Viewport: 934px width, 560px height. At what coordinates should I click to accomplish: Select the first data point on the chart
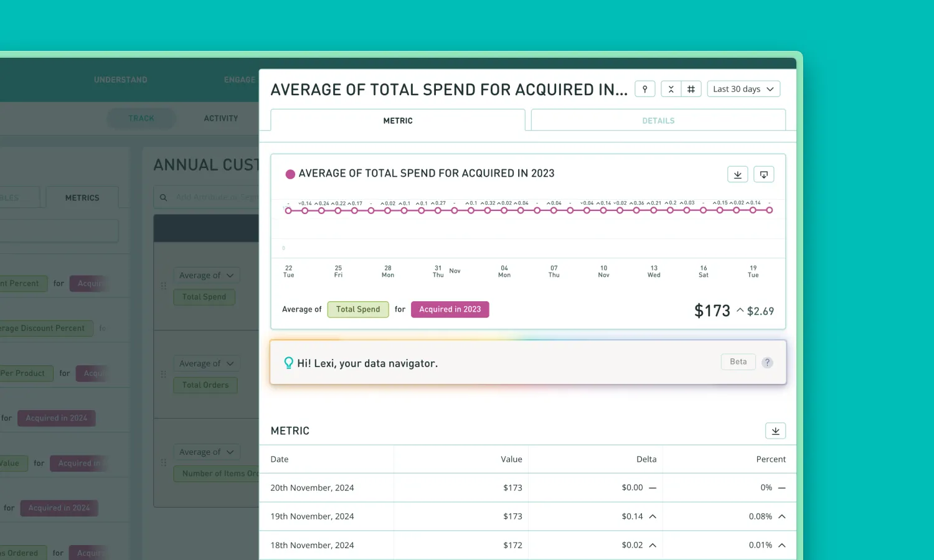(288, 210)
